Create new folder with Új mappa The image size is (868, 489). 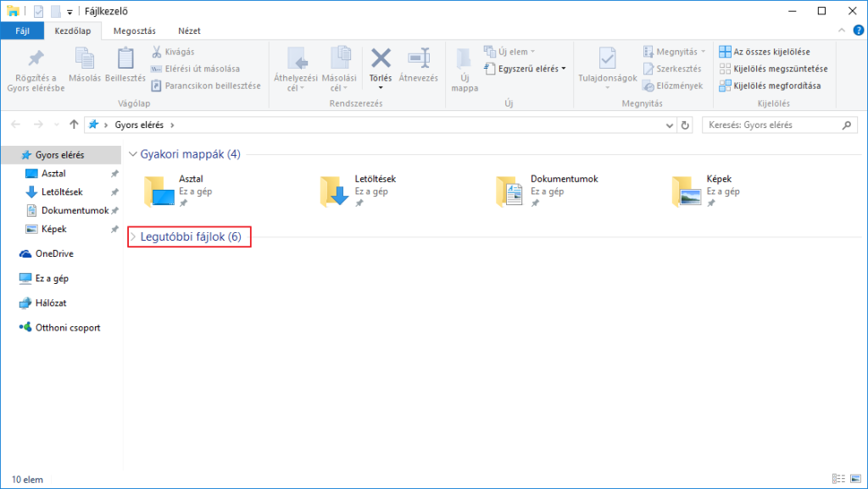[465, 69]
